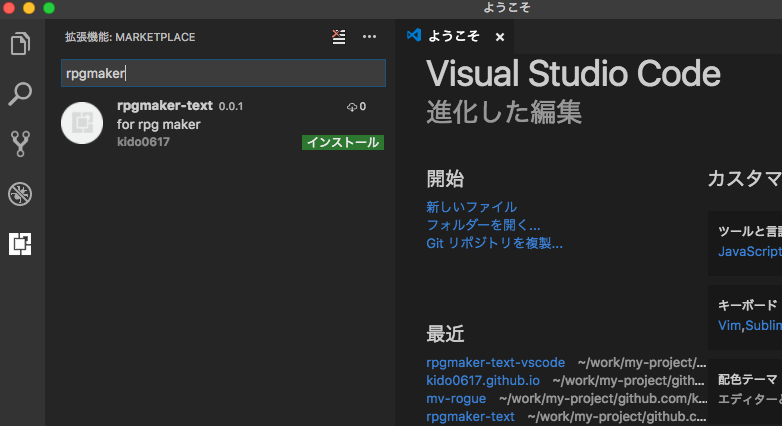This screenshot has width=782, height=426.
Task: Click the rpgmaker-text extension placeholder icon
Action: tap(82, 123)
